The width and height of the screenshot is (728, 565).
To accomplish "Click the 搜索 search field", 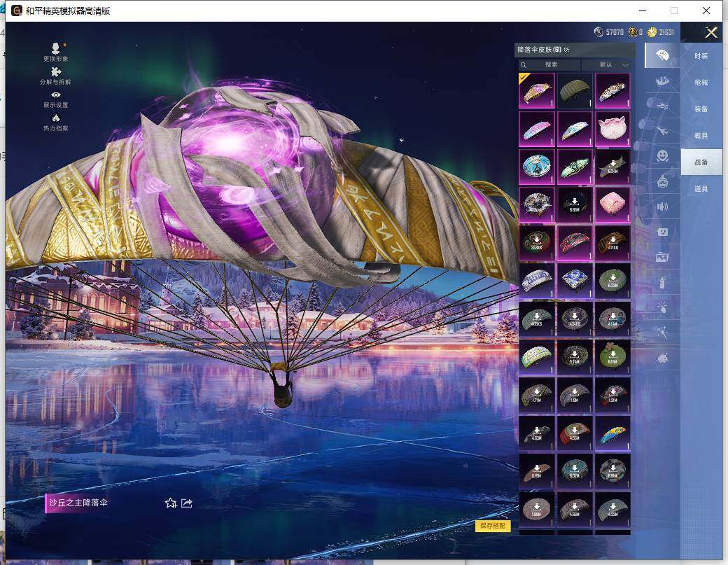I will point(549,64).
